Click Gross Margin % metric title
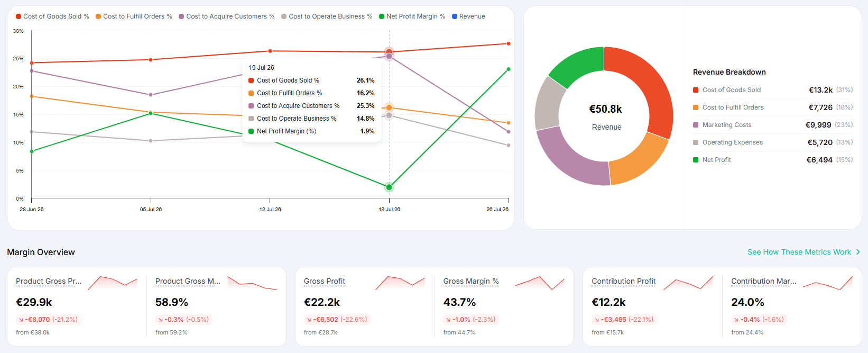 (471, 281)
